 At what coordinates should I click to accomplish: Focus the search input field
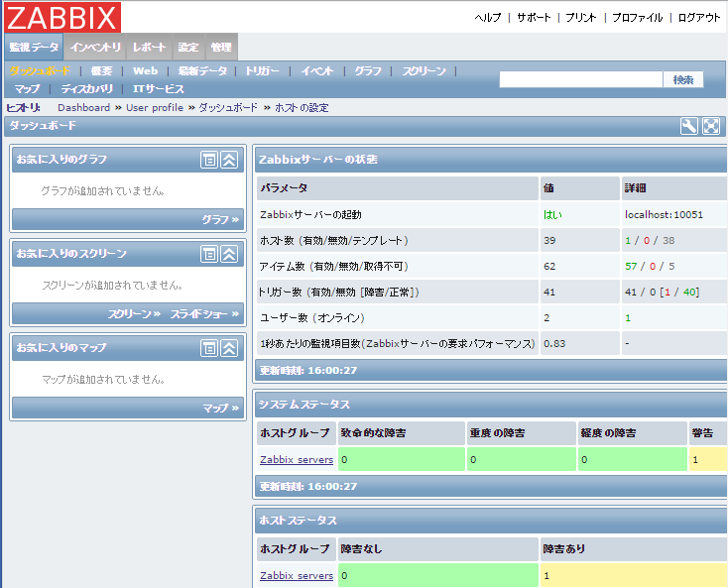(581, 80)
